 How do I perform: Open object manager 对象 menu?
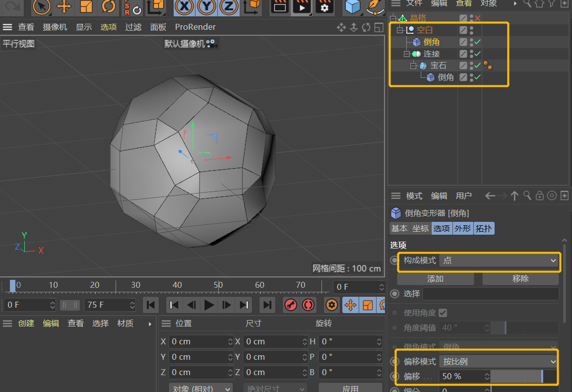[x=489, y=3]
